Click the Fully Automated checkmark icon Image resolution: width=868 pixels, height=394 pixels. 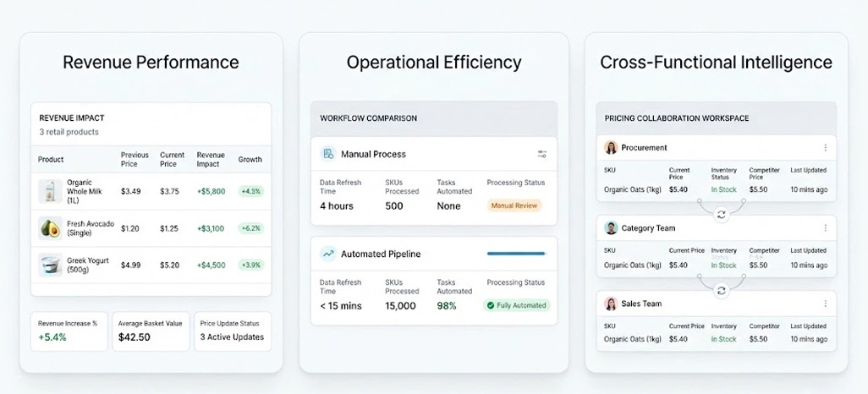pyautogui.click(x=490, y=305)
